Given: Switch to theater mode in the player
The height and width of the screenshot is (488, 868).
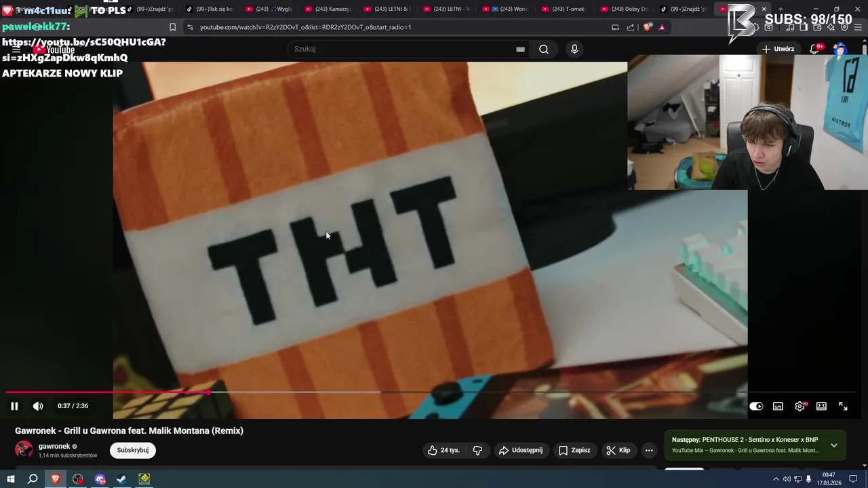Looking at the screenshot, I should pyautogui.click(x=821, y=406).
